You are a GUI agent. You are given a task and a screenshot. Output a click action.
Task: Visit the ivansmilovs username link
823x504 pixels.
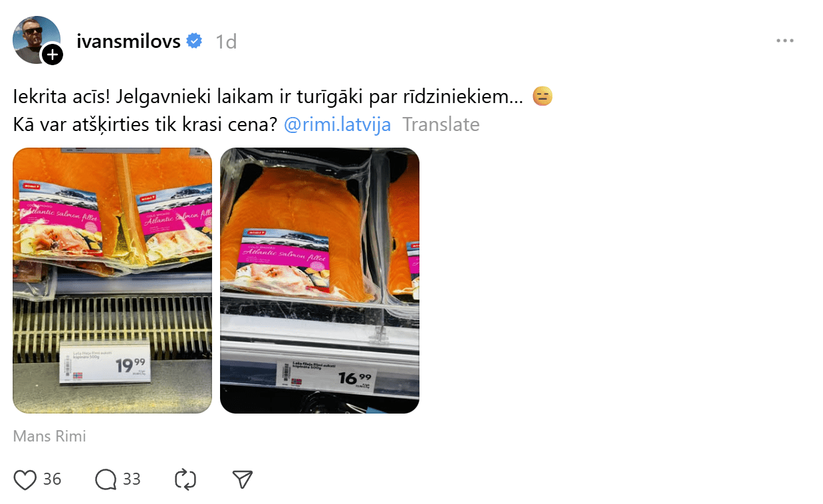(129, 41)
